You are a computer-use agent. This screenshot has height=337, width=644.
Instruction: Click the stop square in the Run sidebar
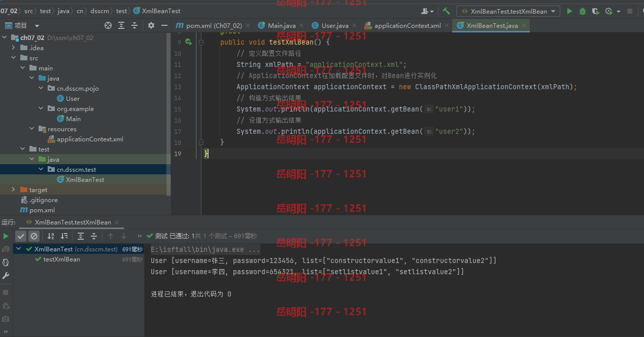pyautogui.click(x=6, y=292)
